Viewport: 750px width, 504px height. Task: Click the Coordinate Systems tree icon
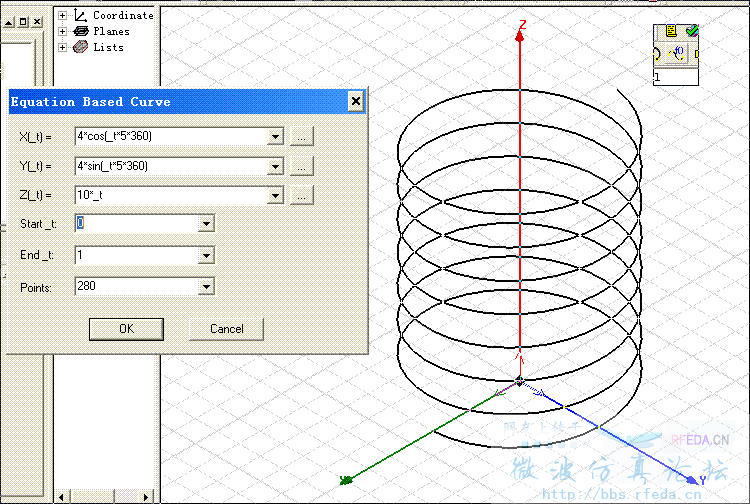pyautogui.click(x=80, y=15)
